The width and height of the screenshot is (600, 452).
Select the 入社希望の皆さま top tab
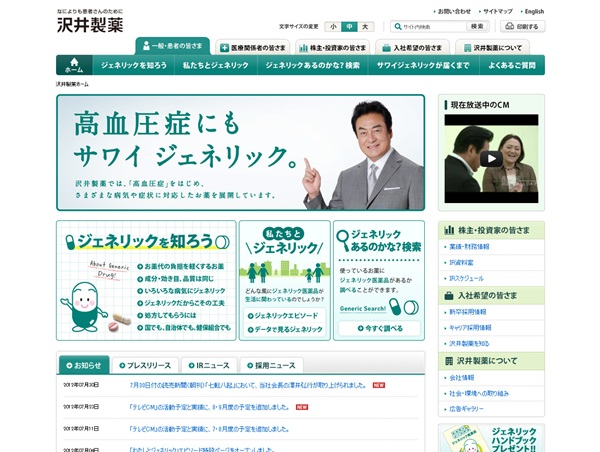point(412,47)
